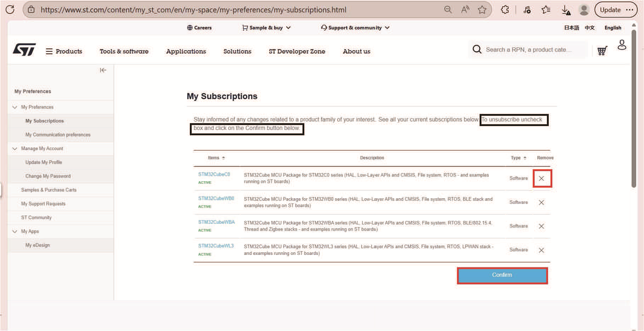Remove the STM32CubeC0 subscription
Viewport: 644px width, 331px height.
[541, 178]
